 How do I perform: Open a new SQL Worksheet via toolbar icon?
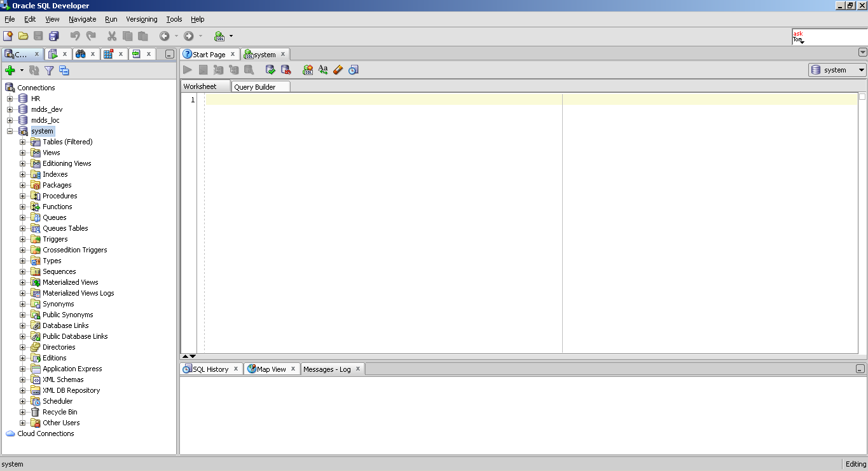(219, 36)
